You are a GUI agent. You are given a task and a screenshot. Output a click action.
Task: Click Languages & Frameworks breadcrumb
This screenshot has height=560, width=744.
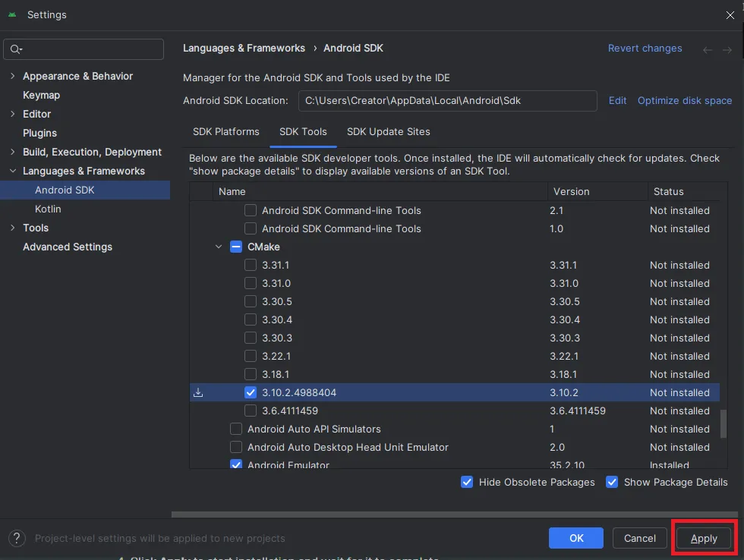point(244,49)
